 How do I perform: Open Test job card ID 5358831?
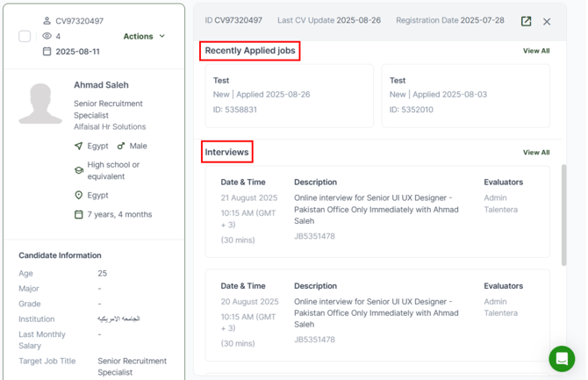coord(289,95)
